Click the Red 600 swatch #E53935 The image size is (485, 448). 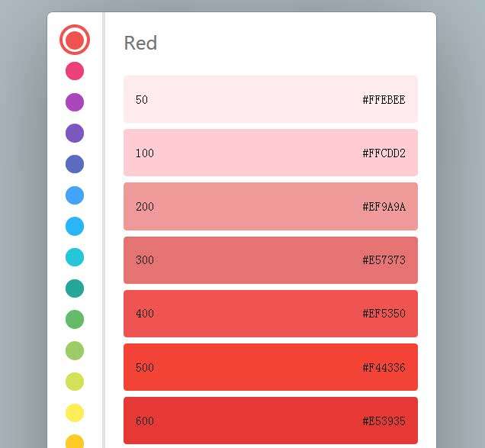click(x=270, y=421)
